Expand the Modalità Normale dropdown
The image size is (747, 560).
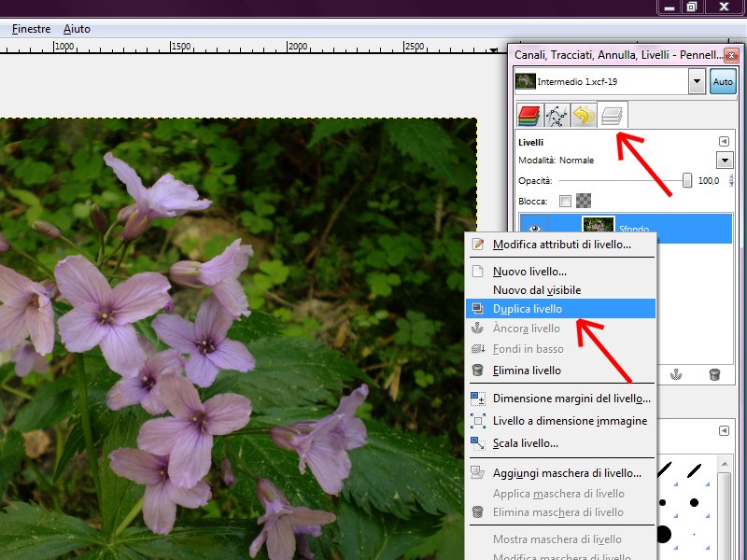725,161
